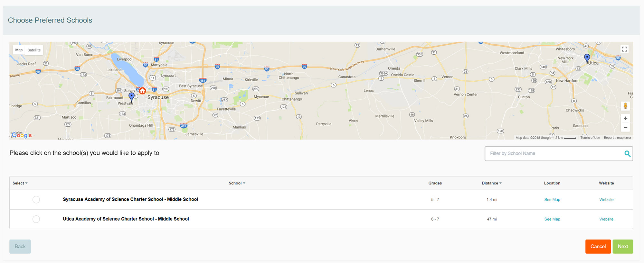Click the Street View pegman icon

625,106
